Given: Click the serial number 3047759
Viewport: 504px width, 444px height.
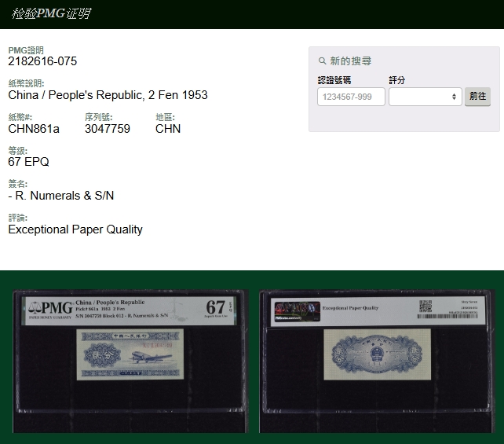Looking at the screenshot, I should click(x=108, y=129).
